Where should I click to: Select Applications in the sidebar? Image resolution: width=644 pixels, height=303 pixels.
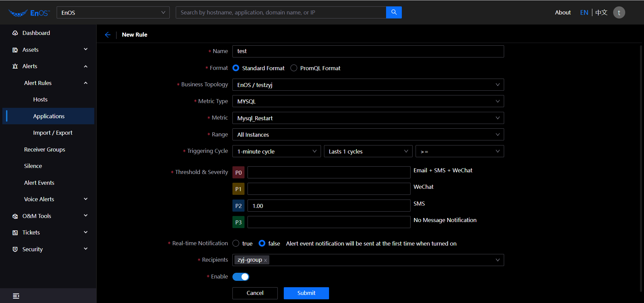click(x=48, y=116)
